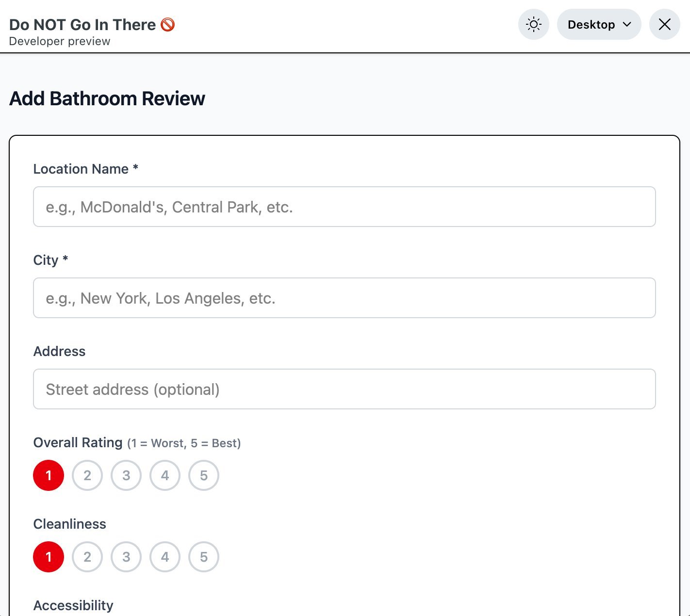Choose Overall Rating 3
Screen dimensions: 690x616
click(126, 475)
